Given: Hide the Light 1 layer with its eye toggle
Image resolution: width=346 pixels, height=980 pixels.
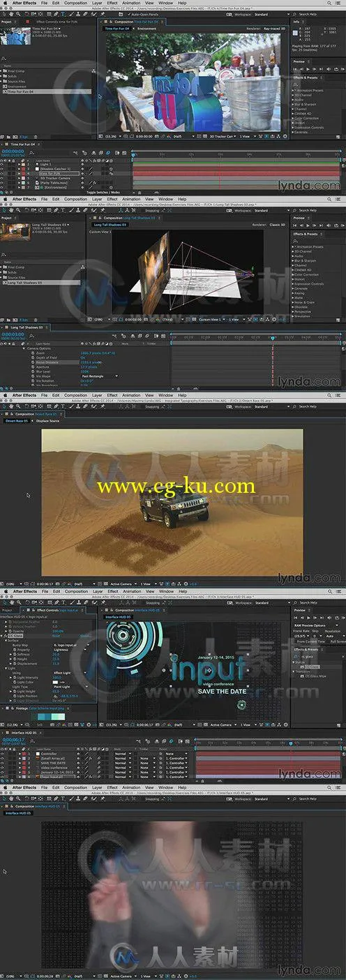Looking at the screenshot, I should pos(3,163).
